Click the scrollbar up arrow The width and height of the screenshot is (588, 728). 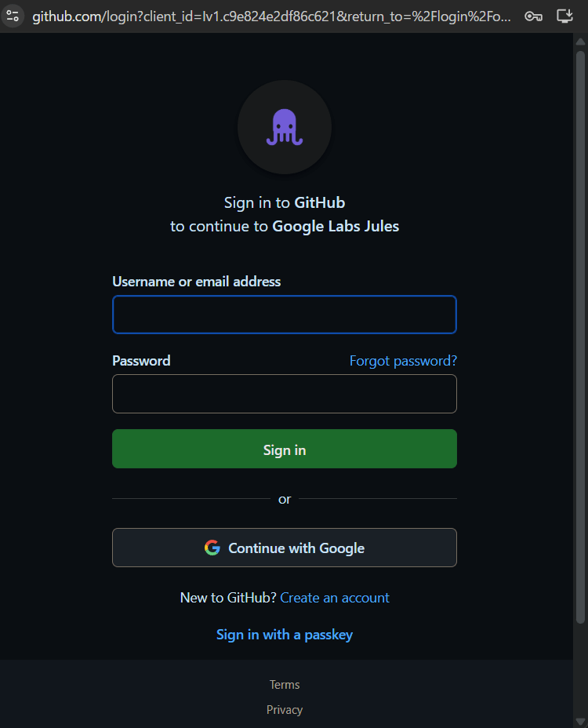580,38
